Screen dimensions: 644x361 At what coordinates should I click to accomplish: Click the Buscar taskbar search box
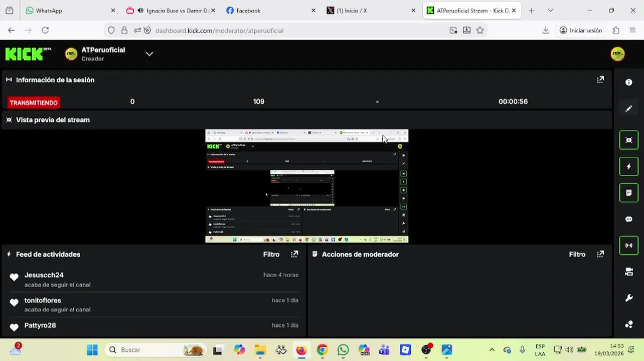156,350
